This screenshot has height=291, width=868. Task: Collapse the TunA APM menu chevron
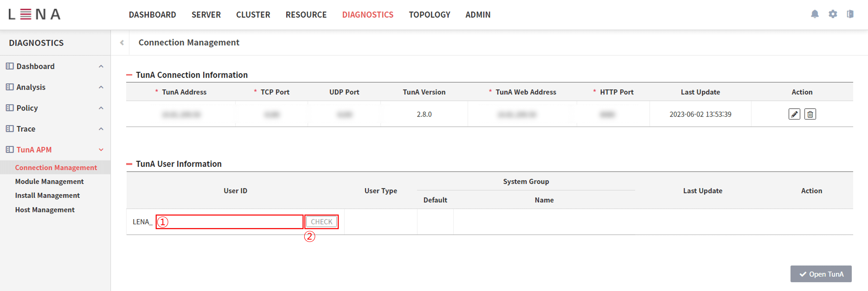pyautogui.click(x=101, y=149)
